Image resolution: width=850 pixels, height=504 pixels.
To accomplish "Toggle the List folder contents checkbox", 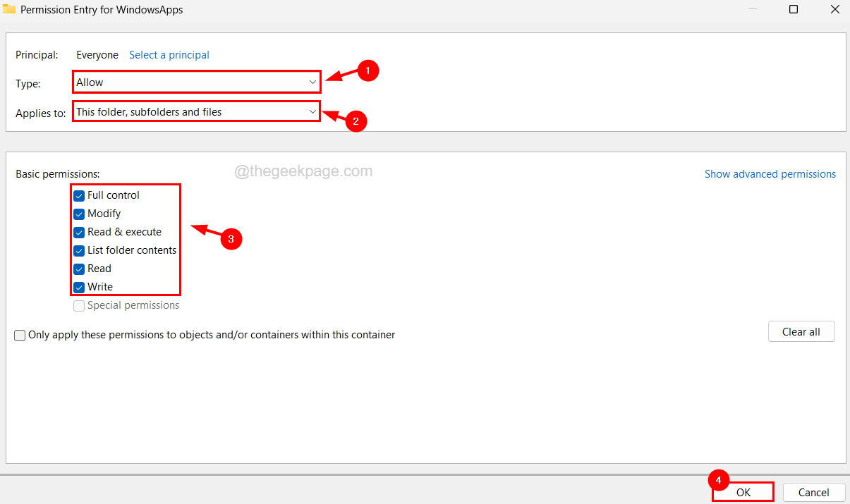I will [x=79, y=250].
